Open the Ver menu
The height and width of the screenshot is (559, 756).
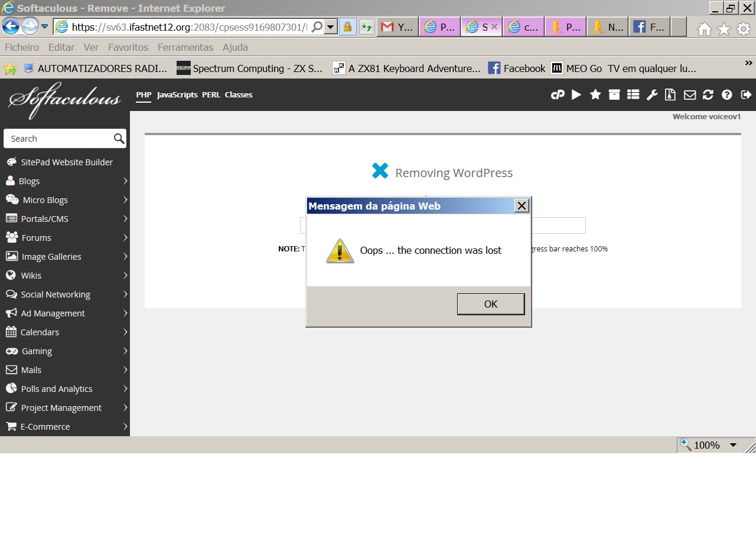point(91,47)
